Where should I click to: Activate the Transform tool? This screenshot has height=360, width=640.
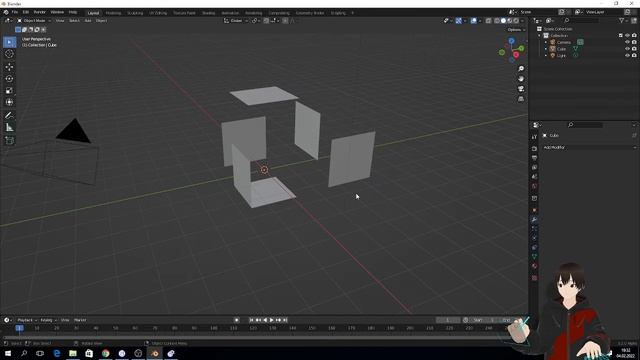click(9, 102)
